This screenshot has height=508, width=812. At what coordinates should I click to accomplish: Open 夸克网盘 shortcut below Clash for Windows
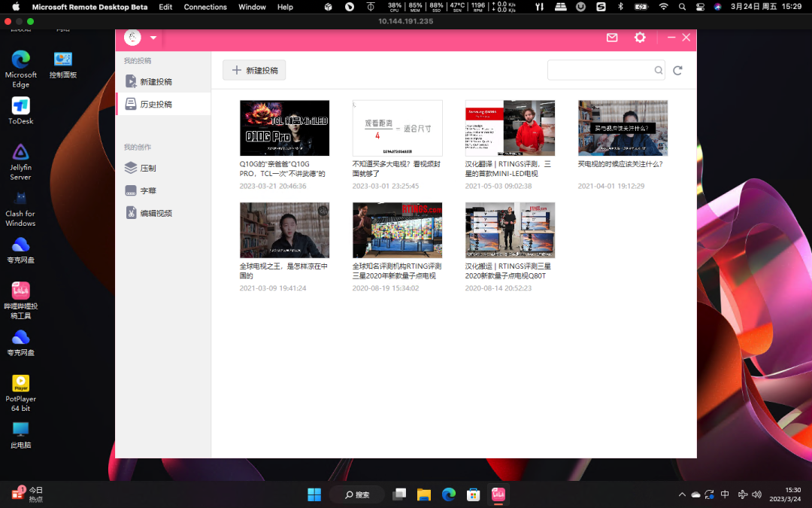21,250
